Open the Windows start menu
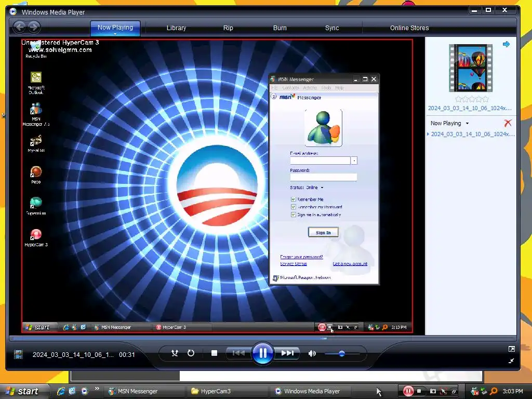This screenshot has height=399, width=532. point(23,391)
